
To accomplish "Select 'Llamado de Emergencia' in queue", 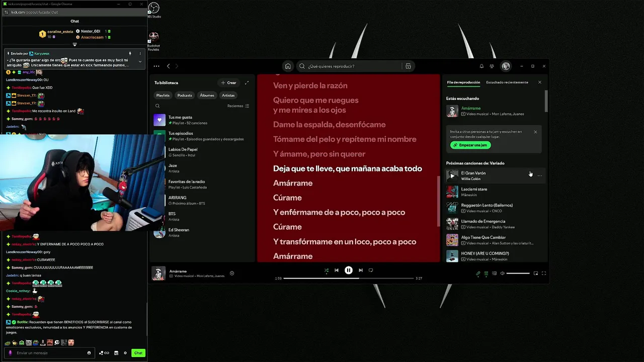I will pyautogui.click(x=495, y=224).
